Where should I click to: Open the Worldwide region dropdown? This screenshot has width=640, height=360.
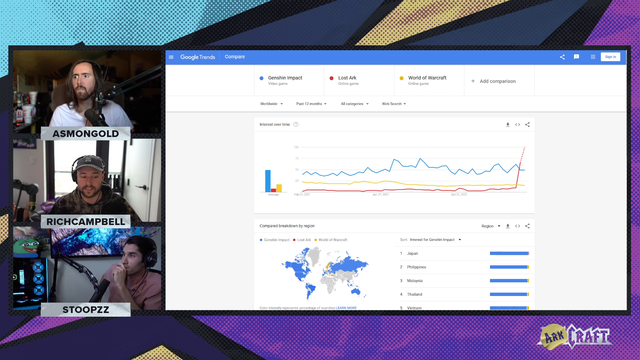pos(271,104)
